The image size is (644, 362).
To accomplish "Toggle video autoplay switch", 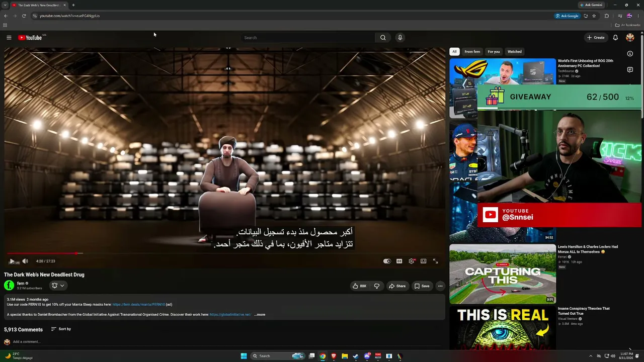I will coord(387,261).
